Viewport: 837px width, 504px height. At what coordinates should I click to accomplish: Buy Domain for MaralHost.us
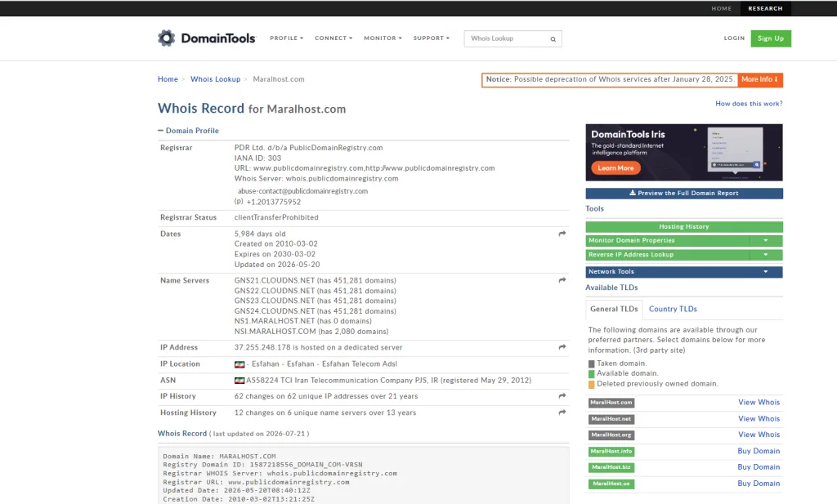pyautogui.click(x=759, y=484)
